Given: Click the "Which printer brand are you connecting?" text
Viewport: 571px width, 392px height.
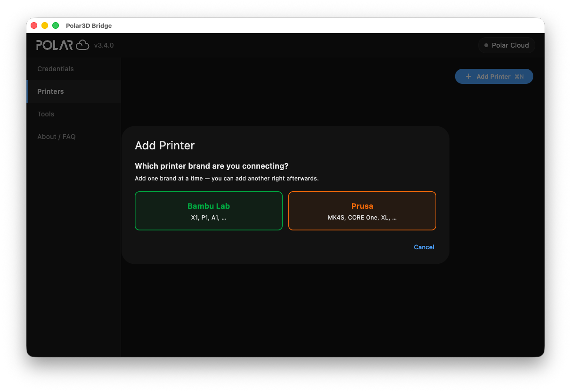Looking at the screenshot, I should (212, 166).
